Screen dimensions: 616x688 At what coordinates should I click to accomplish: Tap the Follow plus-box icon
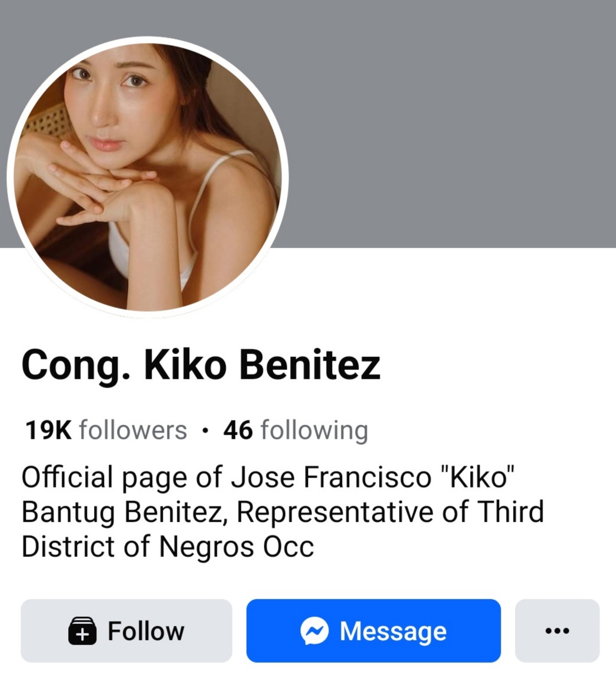(82, 631)
